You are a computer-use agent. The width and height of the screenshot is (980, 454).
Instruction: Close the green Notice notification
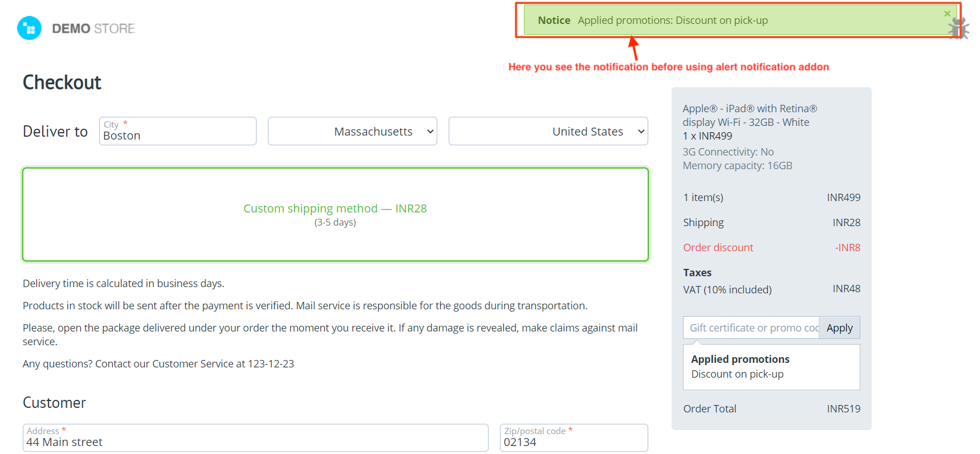pyautogui.click(x=947, y=14)
